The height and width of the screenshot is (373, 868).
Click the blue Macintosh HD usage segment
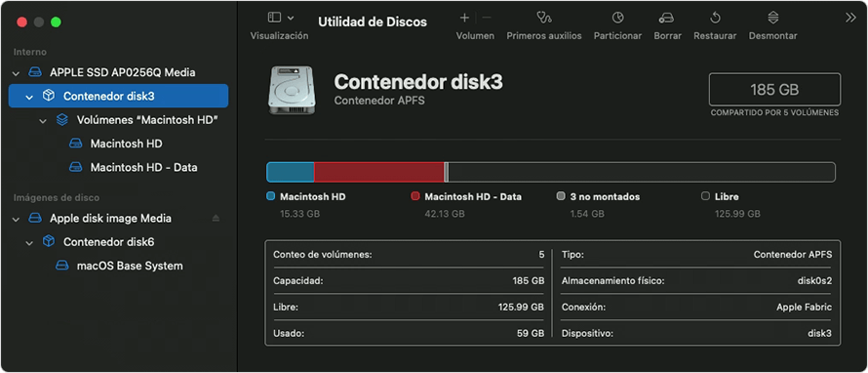pos(291,173)
